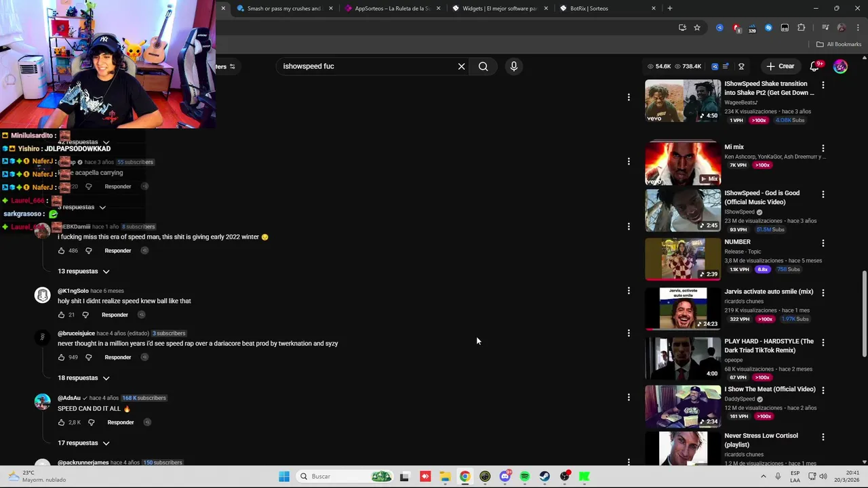Open Discord from the taskbar

tap(505, 476)
